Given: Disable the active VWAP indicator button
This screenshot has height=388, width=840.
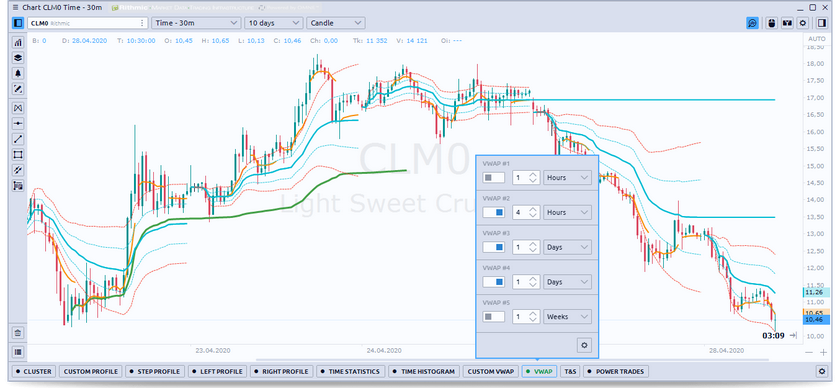Looking at the screenshot, I should tap(540, 371).
